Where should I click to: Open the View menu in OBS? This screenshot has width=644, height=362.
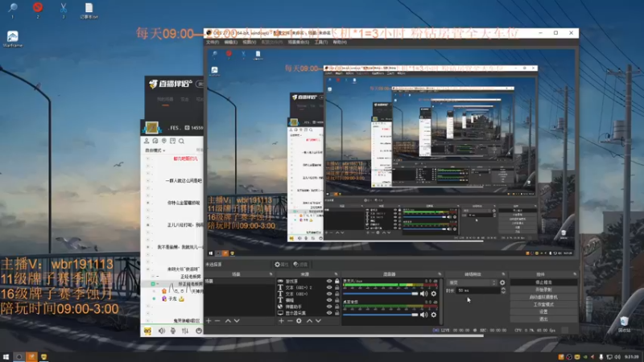250,43
